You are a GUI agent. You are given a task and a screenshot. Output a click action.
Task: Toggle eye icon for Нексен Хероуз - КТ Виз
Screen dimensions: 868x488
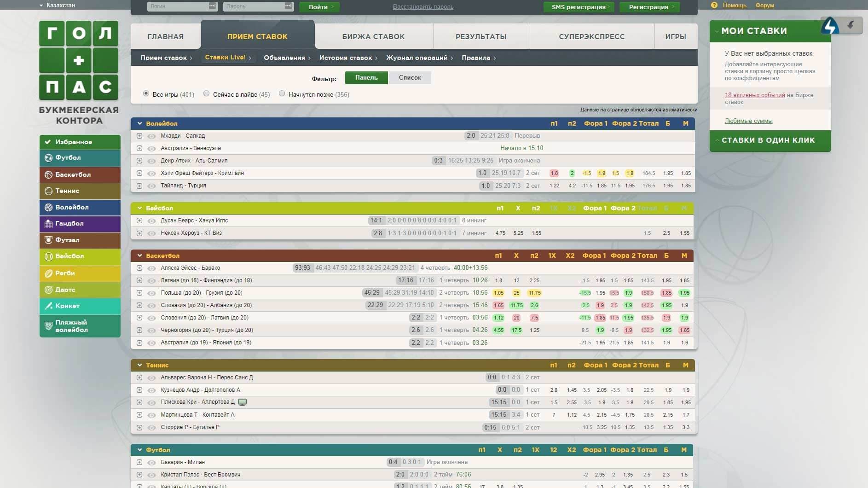point(151,233)
